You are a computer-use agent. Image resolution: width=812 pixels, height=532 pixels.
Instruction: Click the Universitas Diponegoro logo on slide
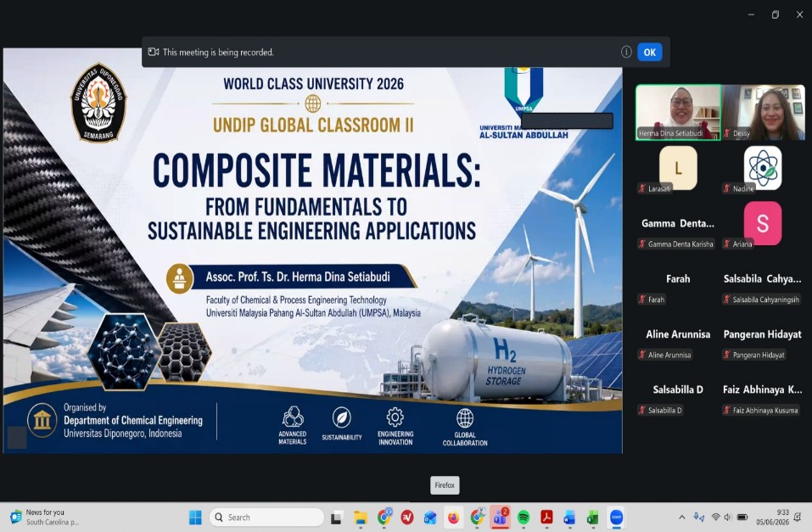(98, 103)
